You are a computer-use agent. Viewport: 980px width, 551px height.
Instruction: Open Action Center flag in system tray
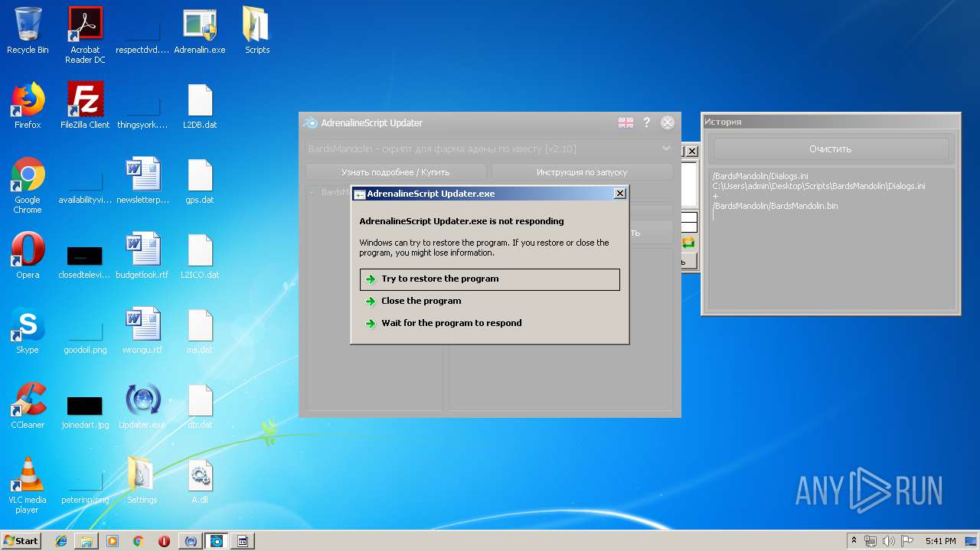point(907,541)
